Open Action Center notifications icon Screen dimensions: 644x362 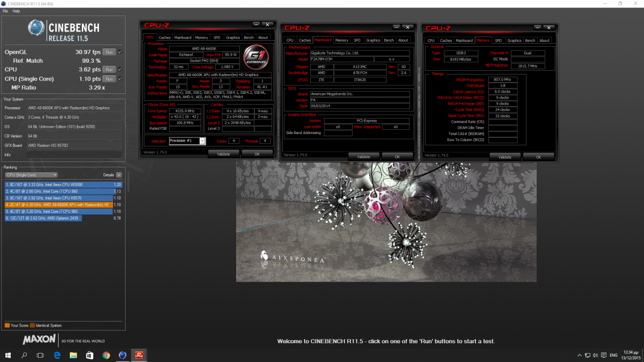(x=604, y=355)
